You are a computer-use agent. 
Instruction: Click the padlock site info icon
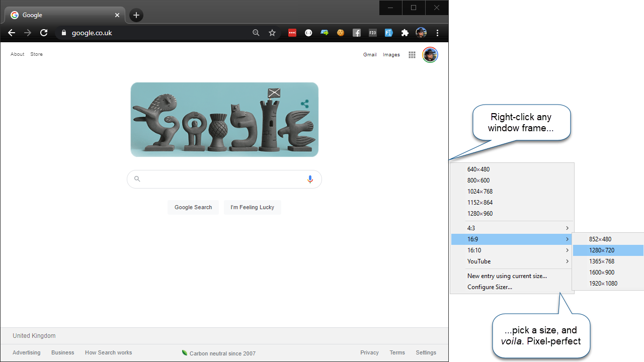[x=63, y=33]
